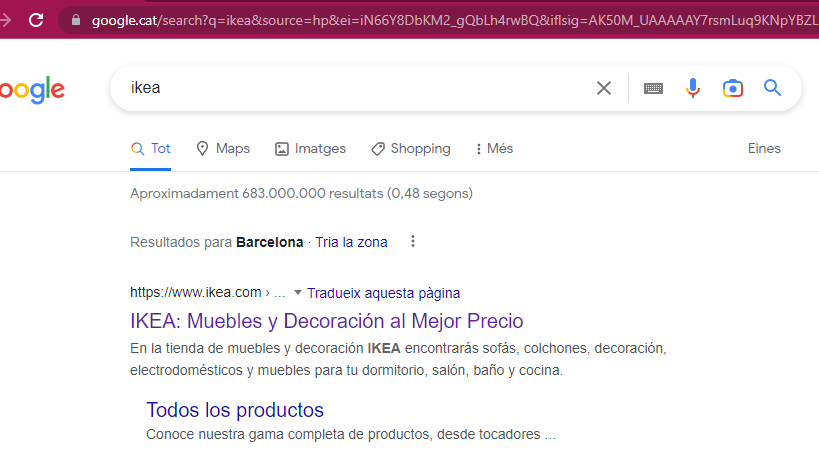The height and width of the screenshot is (453, 819).
Task: Click the snippet starting En la tienda de muebles
Action: pyautogui.click(x=399, y=359)
